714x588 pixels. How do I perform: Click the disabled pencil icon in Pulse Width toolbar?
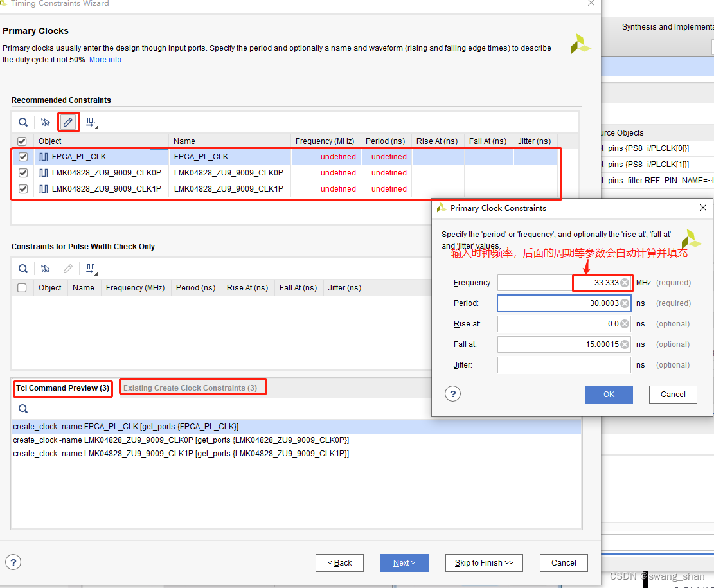point(68,269)
